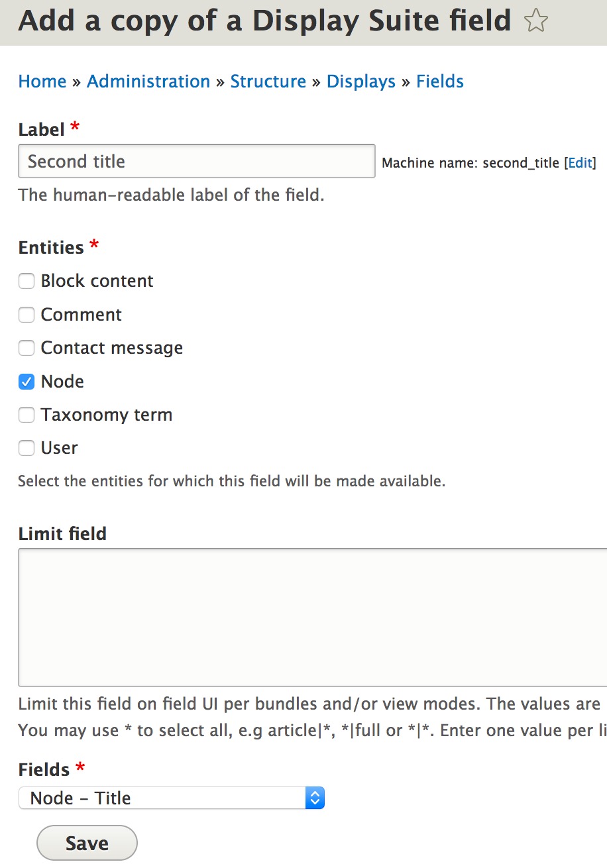Select the Taxonomy term checkbox
Viewport: 607px width, 868px height.
tap(26, 415)
